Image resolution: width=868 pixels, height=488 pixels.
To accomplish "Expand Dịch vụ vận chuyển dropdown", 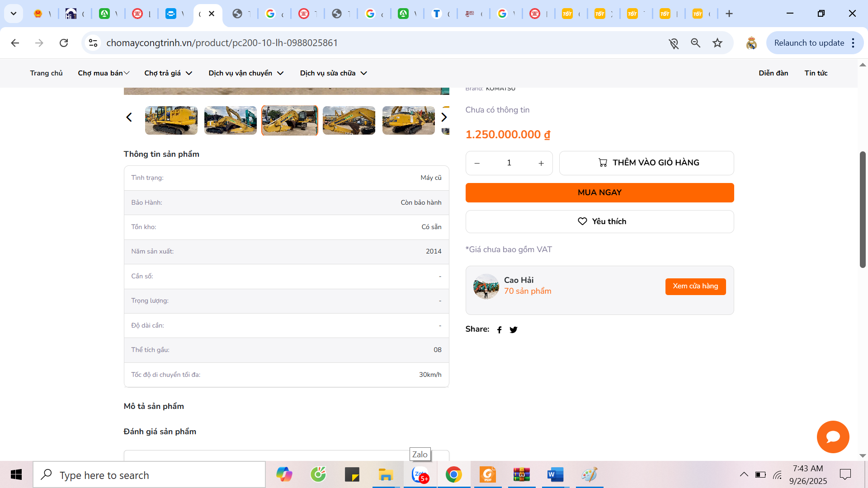I will 246,73.
